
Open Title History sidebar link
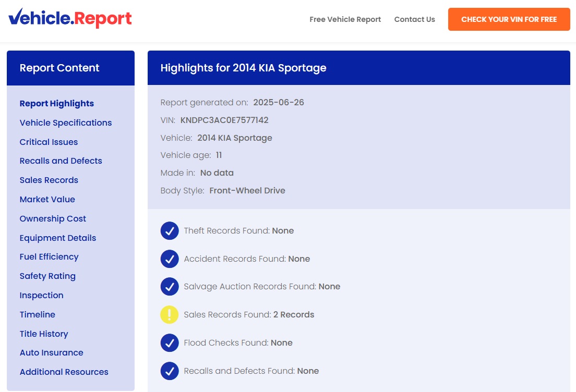[44, 334]
